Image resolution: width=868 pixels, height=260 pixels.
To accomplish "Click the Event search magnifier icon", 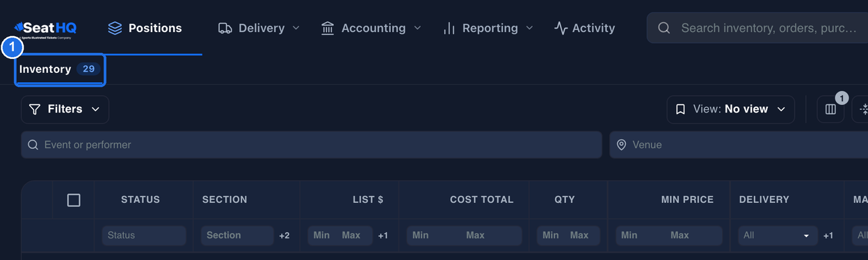I will 33,145.
